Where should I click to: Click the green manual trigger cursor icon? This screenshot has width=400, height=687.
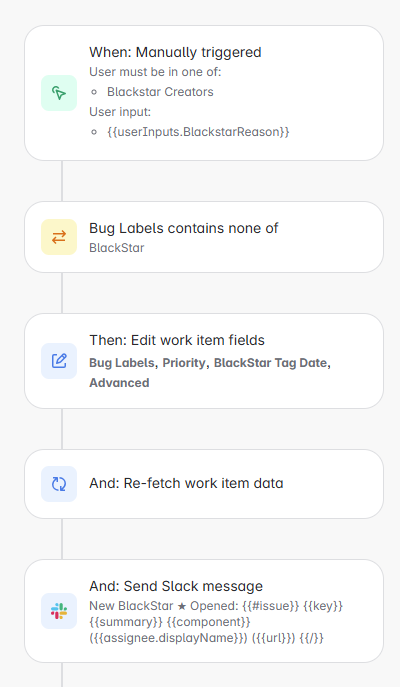[x=59, y=93]
